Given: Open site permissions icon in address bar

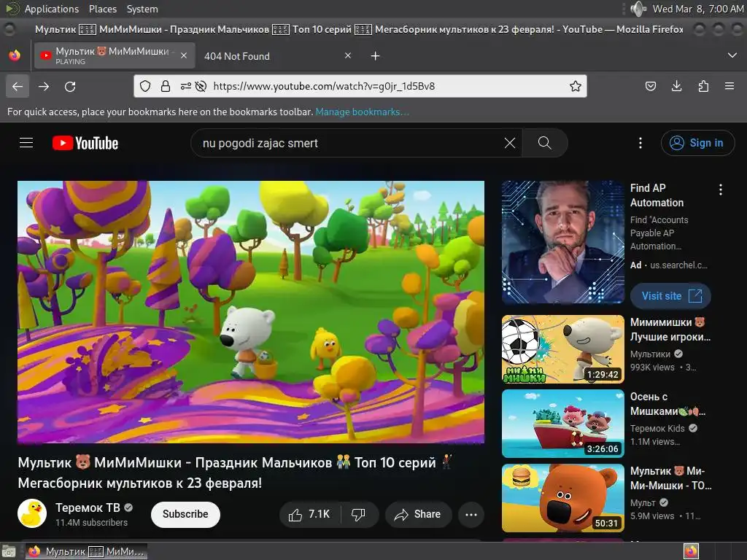Looking at the screenshot, I should point(186,86).
